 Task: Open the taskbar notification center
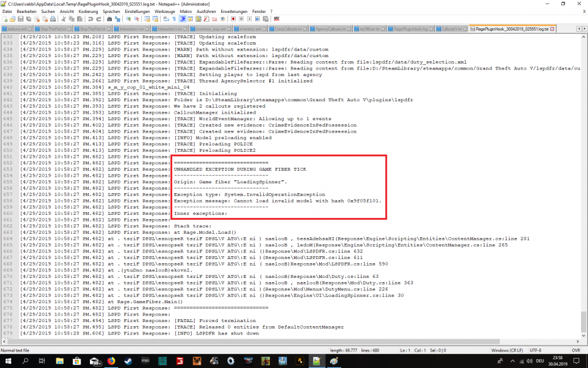577,362
